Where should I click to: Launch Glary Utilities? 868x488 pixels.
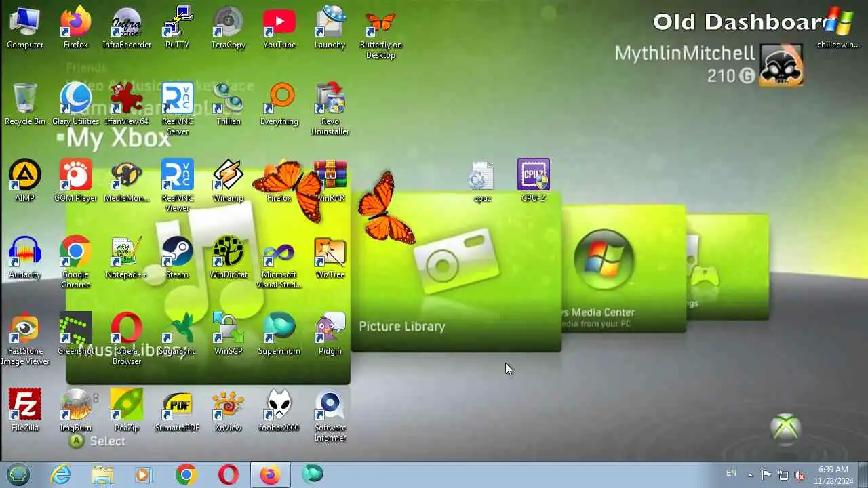click(x=76, y=104)
